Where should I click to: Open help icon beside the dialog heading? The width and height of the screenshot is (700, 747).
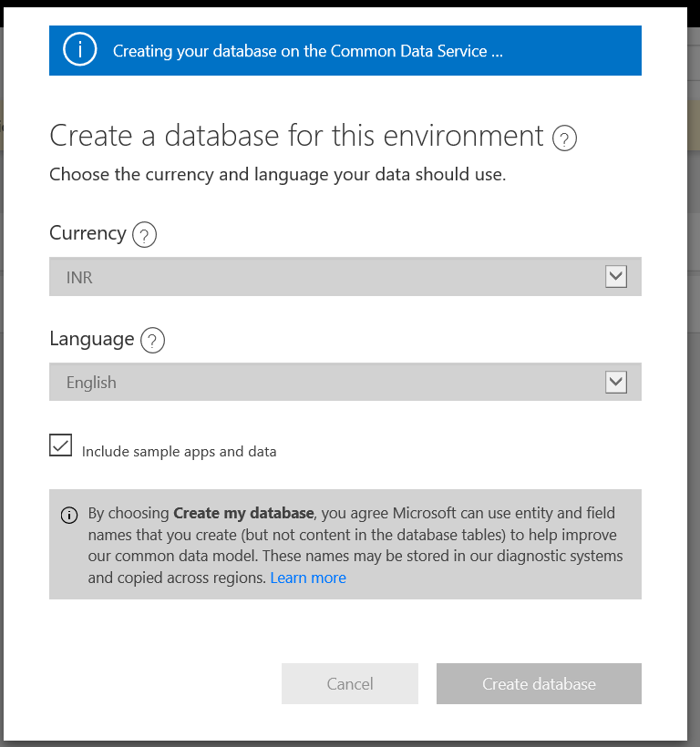564,138
